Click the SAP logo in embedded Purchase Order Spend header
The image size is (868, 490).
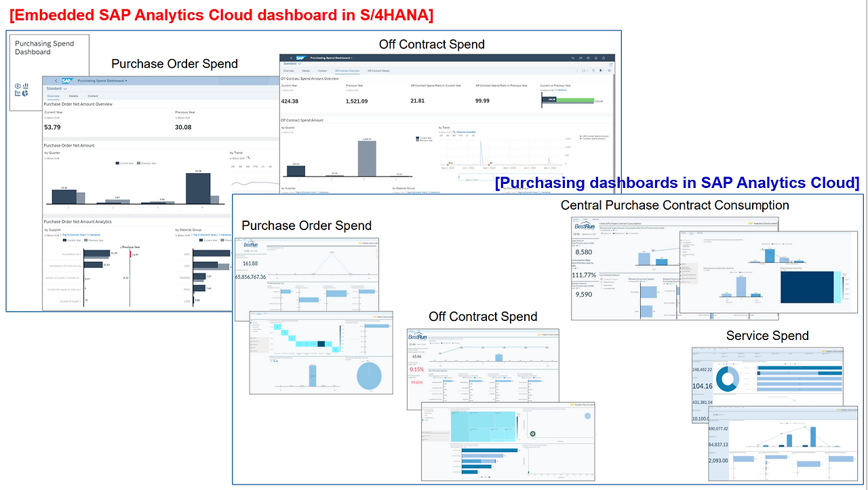click(x=66, y=80)
